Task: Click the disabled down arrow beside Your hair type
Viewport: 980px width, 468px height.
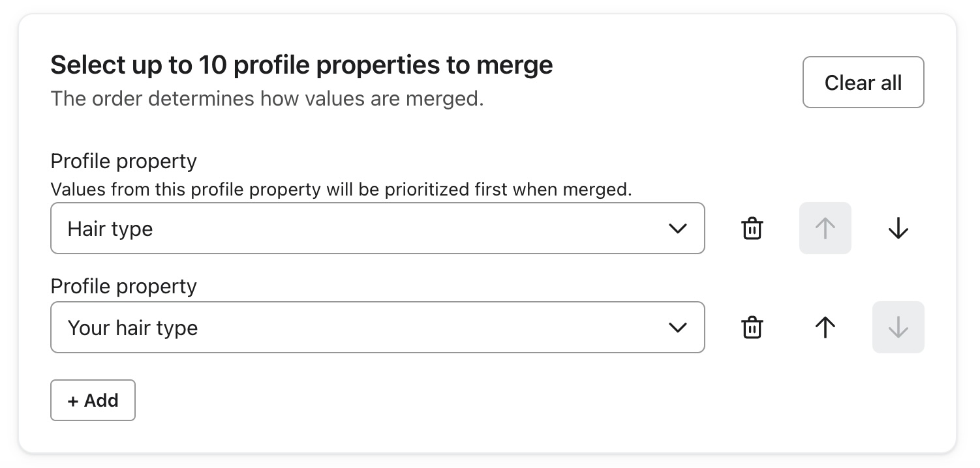Action: (898, 327)
